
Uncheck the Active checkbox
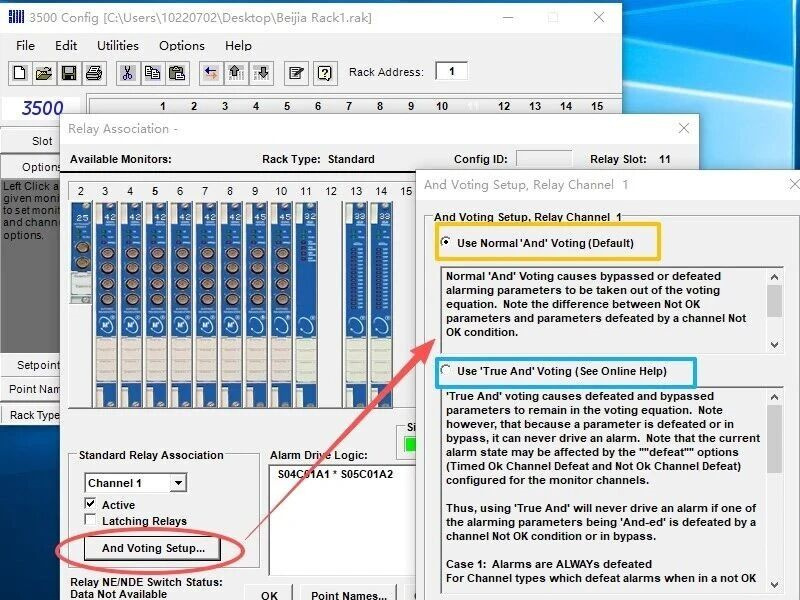[x=91, y=505]
